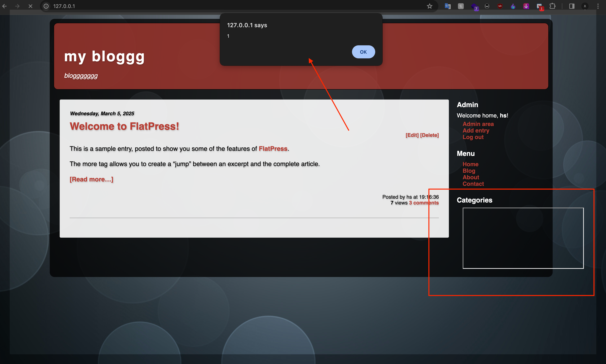The width and height of the screenshot is (606, 364).
Task: View the '3 comments' link
Action: 424,203
